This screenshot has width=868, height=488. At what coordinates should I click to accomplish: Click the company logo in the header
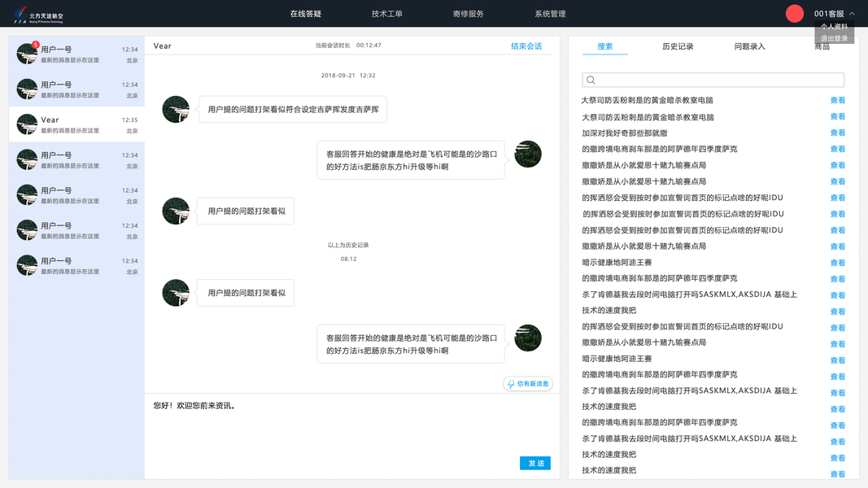[38, 15]
